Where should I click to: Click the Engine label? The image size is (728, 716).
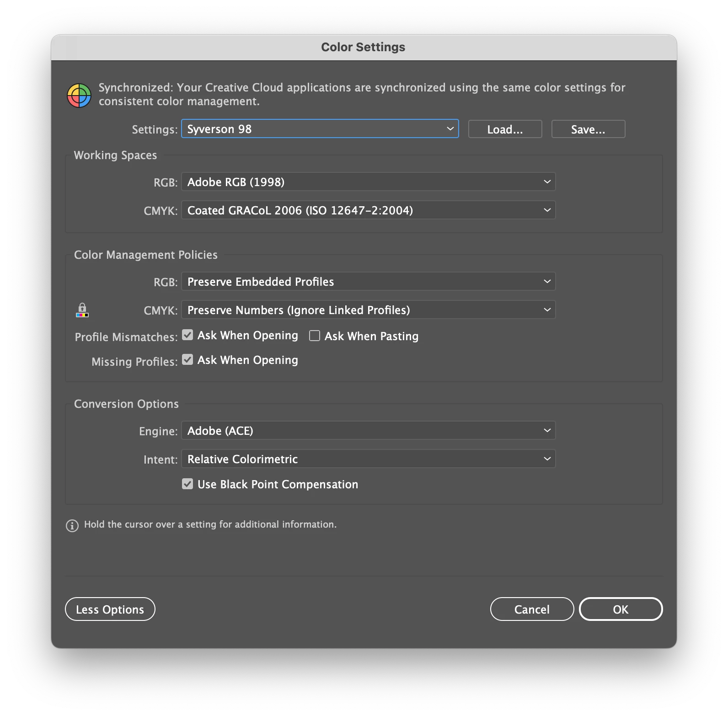[158, 432]
